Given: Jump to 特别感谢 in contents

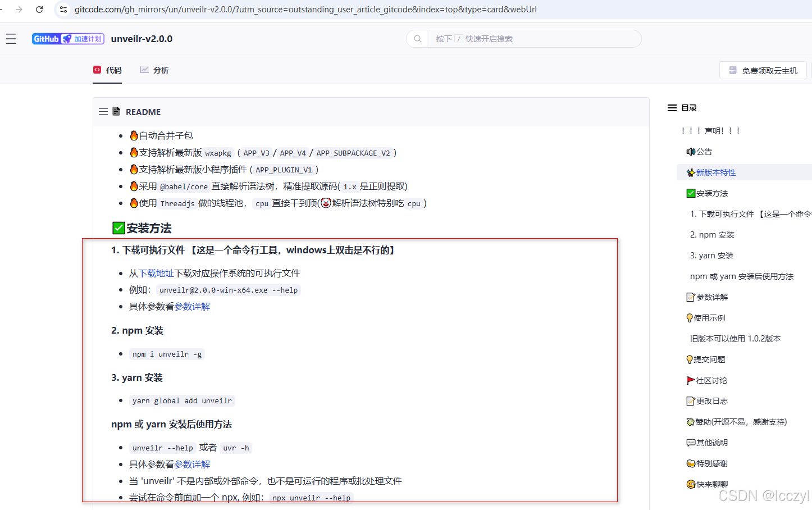Looking at the screenshot, I should click(707, 463).
